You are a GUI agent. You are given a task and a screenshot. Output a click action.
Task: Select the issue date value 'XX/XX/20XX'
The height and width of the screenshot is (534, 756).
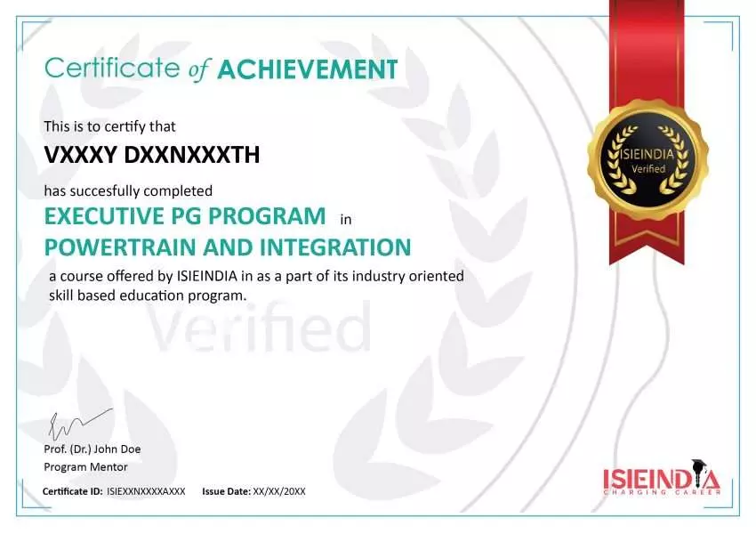[x=279, y=491]
